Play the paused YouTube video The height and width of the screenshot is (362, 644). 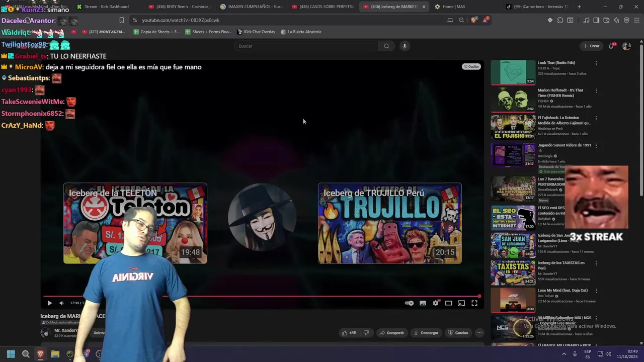pos(49,303)
